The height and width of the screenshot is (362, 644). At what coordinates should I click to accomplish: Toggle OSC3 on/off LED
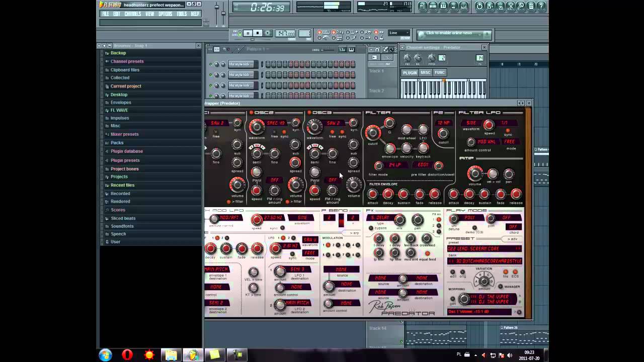(x=309, y=113)
